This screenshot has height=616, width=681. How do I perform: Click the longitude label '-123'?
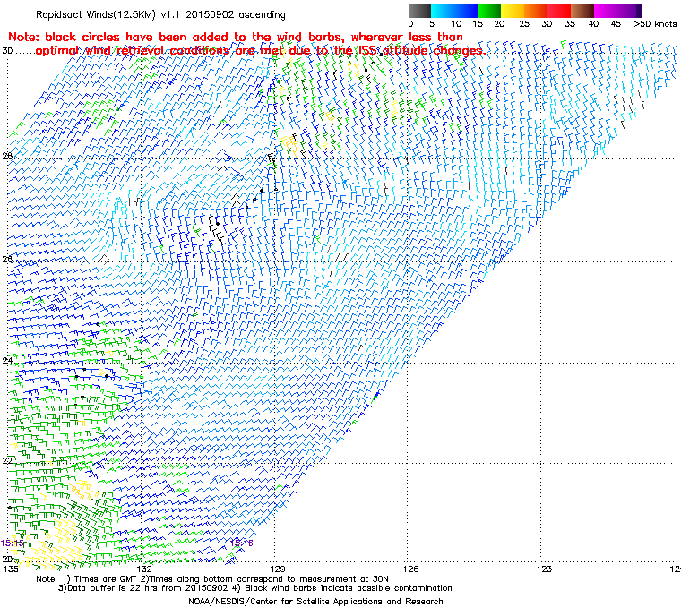[x=540, y=569]
